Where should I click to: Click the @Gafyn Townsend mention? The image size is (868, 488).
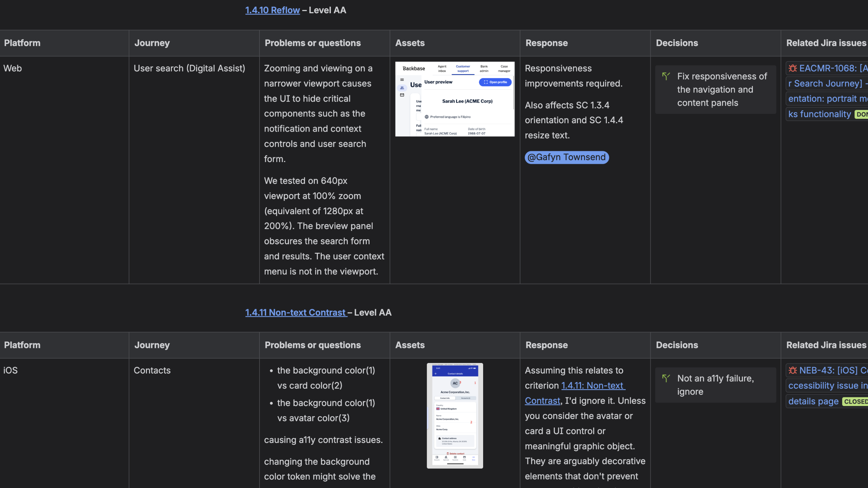[x=566, y=157]
